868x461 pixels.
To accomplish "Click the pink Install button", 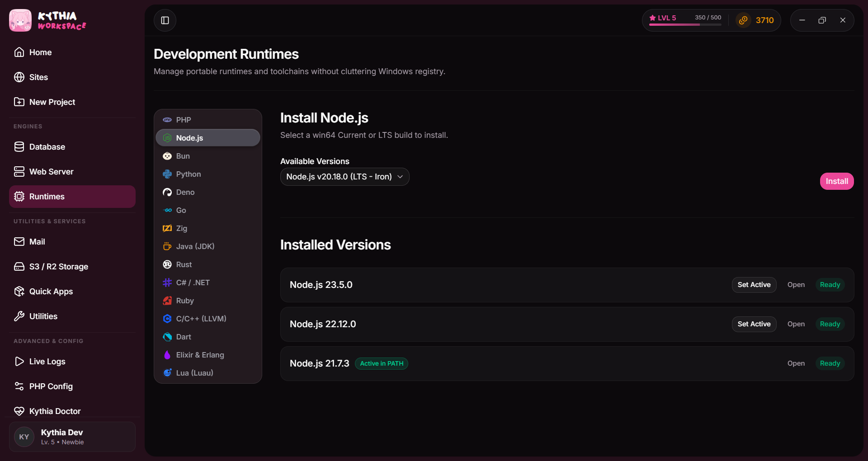I will click(x=837, y=181).
